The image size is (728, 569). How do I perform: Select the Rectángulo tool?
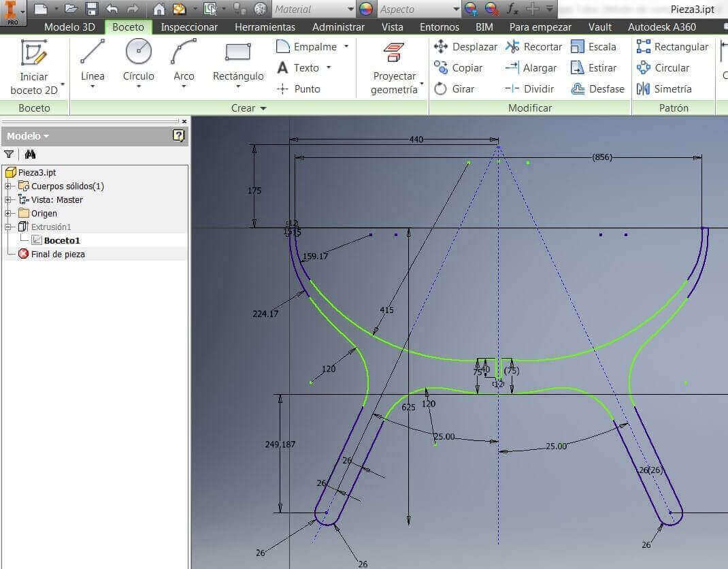[x=238, y=63]
